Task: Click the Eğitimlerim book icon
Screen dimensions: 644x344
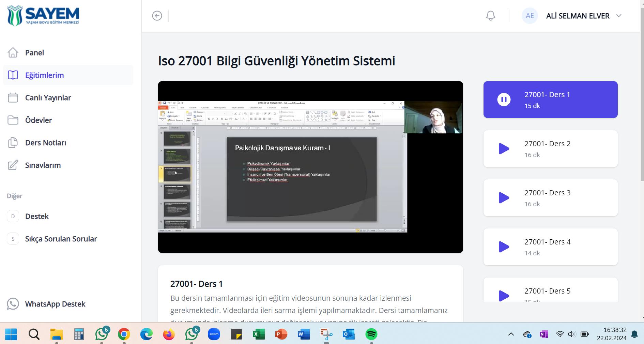Action: coord(13,75)
